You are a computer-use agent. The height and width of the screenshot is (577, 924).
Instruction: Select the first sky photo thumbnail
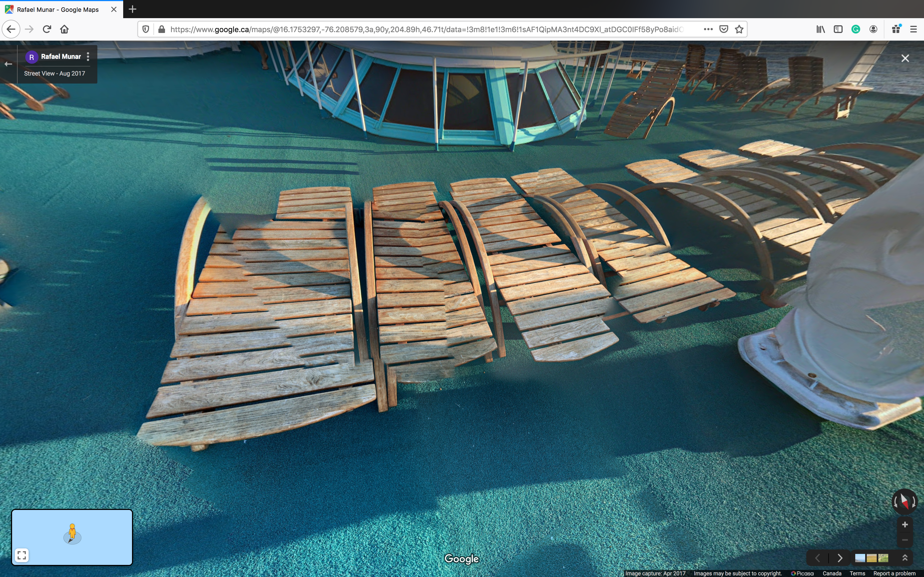pos(860,558)
